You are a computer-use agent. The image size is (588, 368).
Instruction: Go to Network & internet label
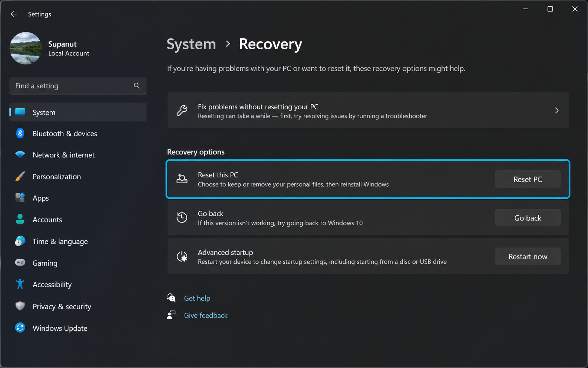click(x=63, y=155)
